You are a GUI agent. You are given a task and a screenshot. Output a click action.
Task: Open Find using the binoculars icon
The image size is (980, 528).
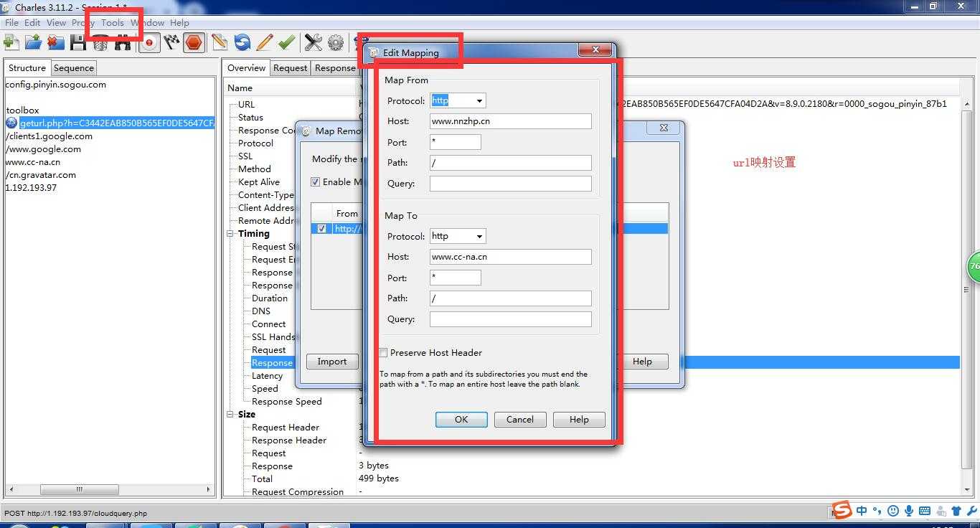(x=123, y=42)
